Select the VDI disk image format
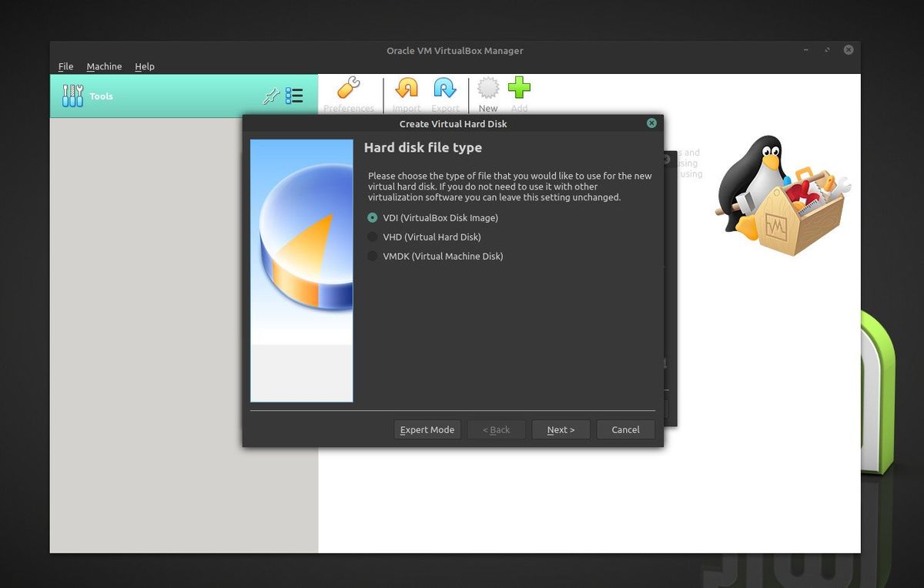This screenshot has width=924, height=588. pyautogui.click(x=372, y=218)
